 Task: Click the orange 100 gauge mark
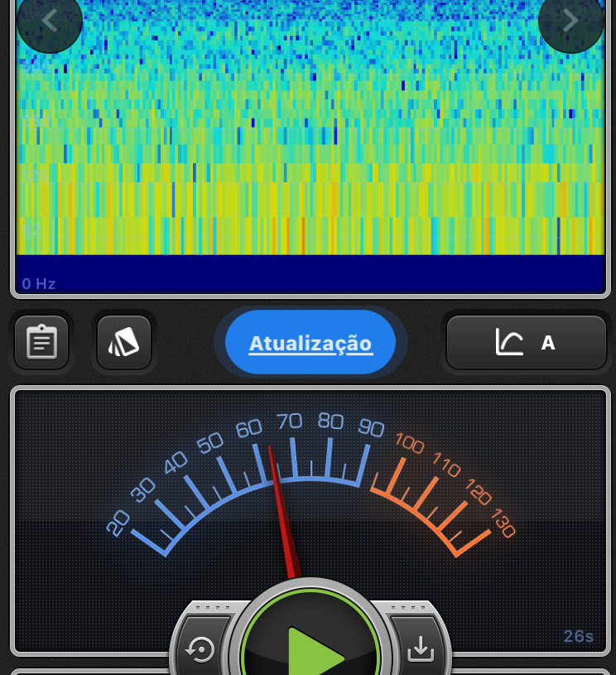pyautogui.click(x=410, y=443)
